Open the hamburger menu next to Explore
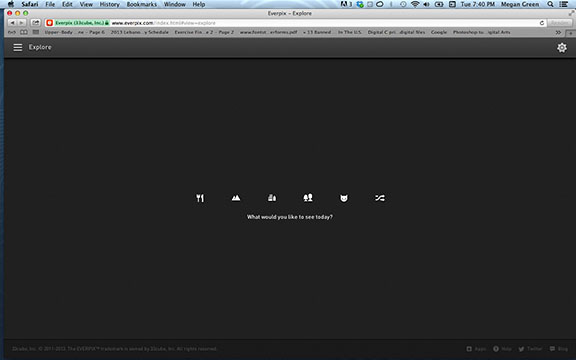This screenshot has width=576, height=360. [18, 47]
